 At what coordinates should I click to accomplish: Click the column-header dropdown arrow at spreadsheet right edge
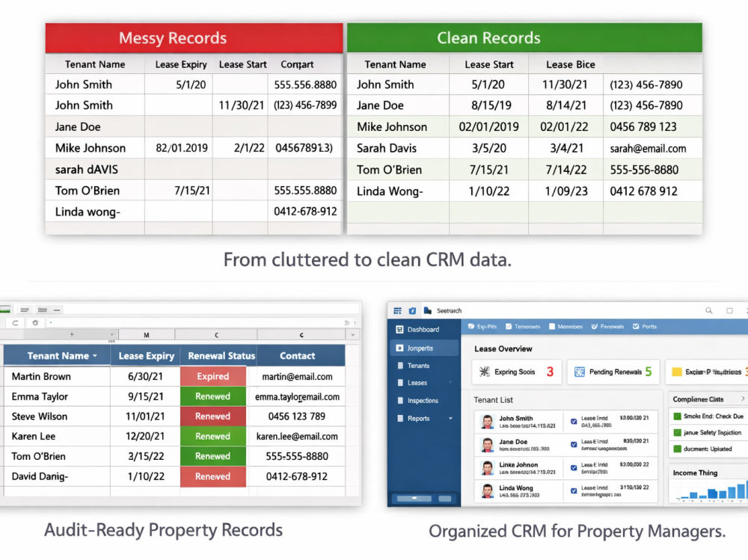click(352, 335)
